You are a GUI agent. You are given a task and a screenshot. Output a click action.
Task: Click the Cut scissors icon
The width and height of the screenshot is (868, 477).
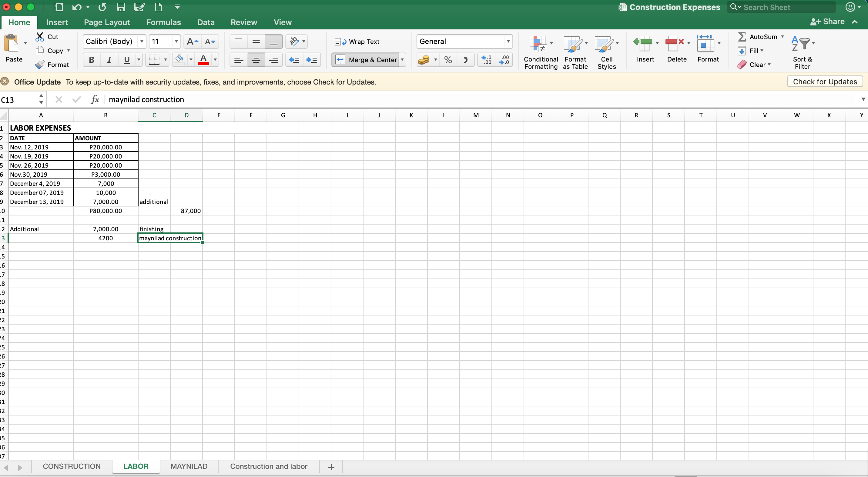pos(40,36)
